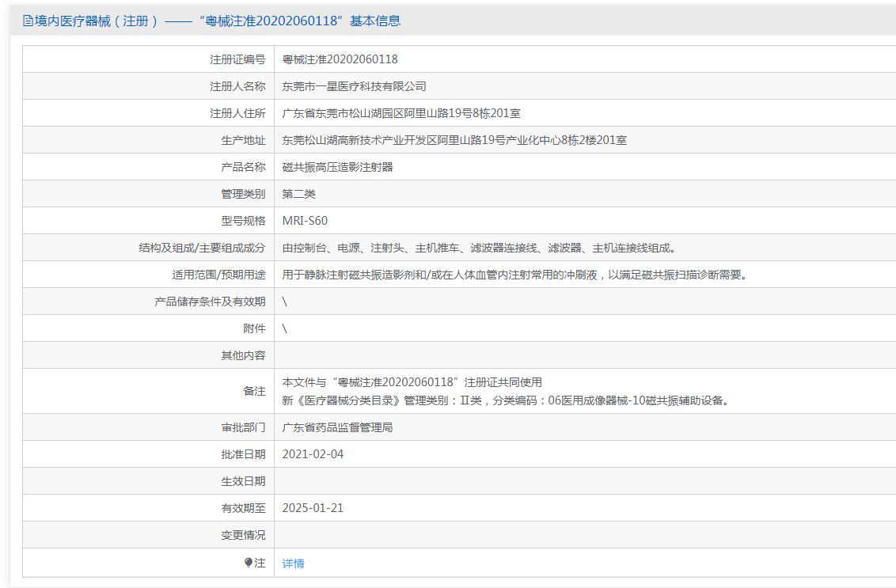Select registration number value 粤械注准20202060118
896x588 pixels.
pos(340,59)
